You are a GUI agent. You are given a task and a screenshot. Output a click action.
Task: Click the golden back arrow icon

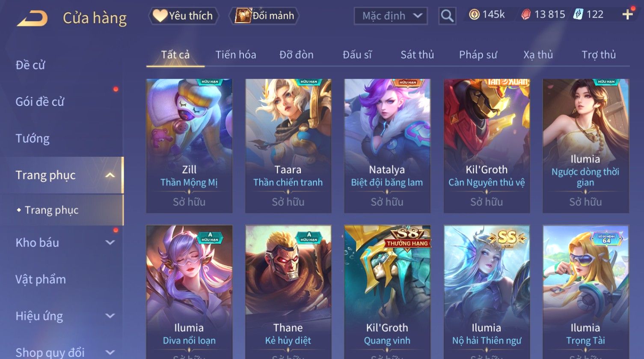point(33,18)
